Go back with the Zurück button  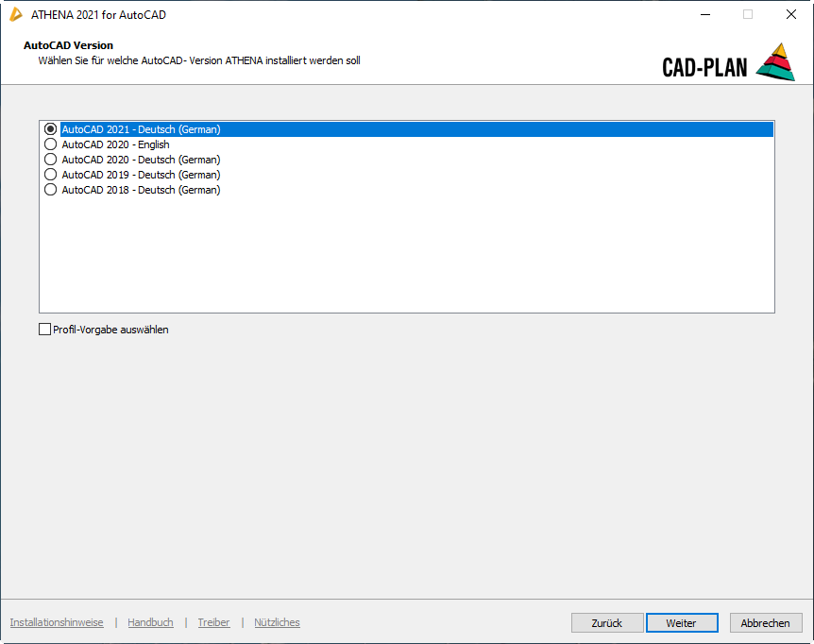pos(607,623)
